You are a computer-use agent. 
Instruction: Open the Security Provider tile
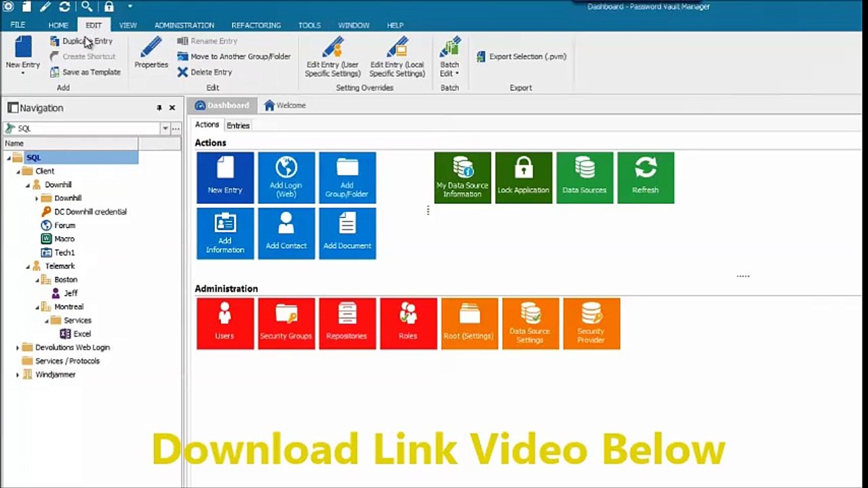[x=591, y=324]
